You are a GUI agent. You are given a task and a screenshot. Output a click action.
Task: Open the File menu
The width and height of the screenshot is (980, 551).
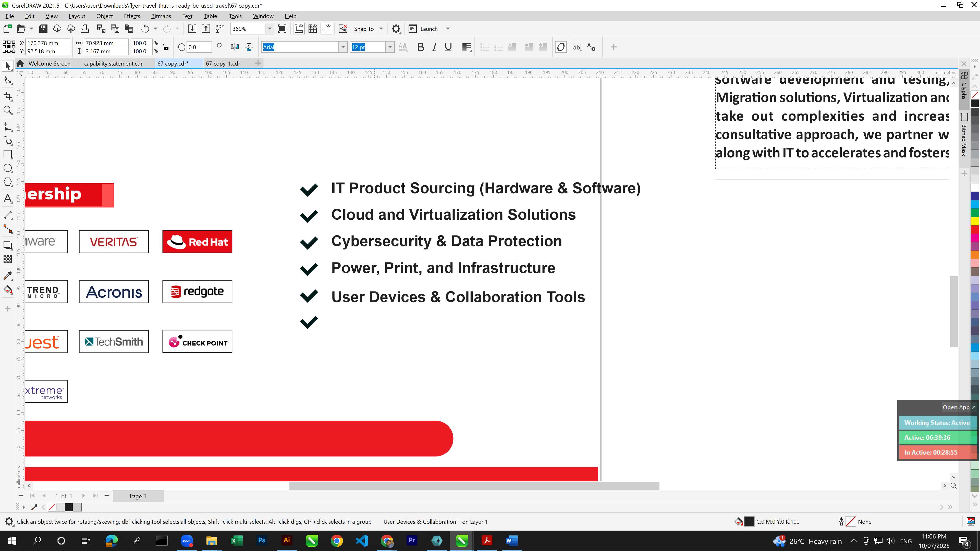click(x=9, y=16)
